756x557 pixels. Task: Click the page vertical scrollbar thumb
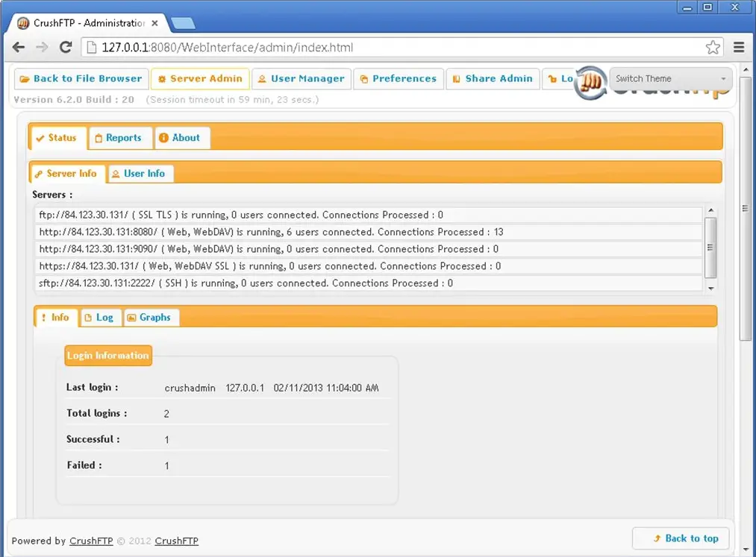[745, 209]
